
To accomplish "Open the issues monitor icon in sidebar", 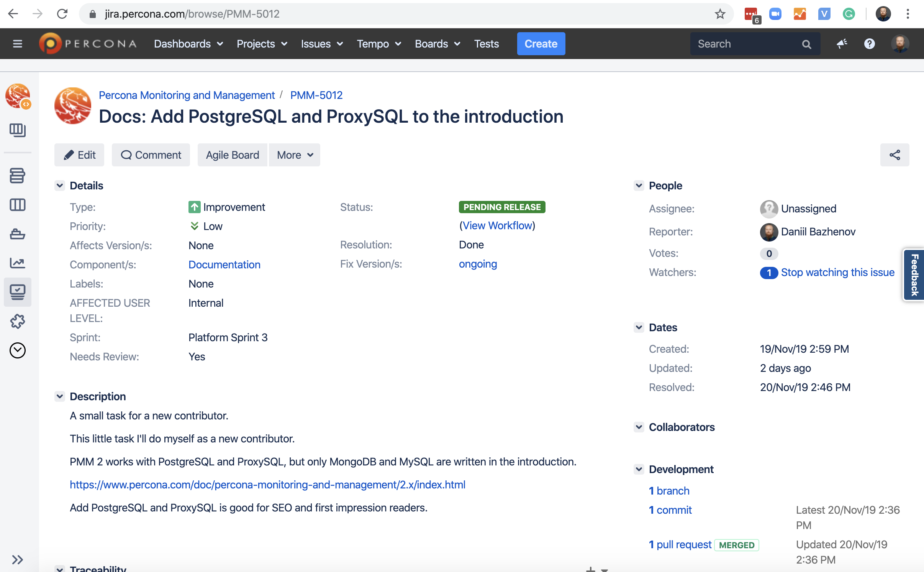I will (x=18, y=292).
